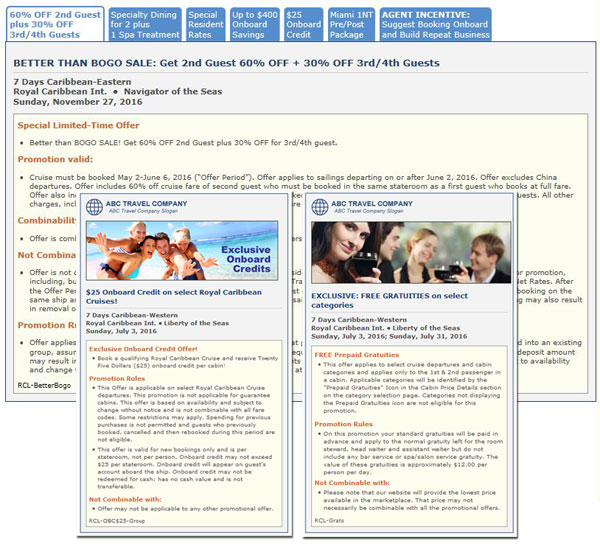The height and width of the screenshot is (545, 600).
Task: Click ABC TRAVEL COMPANY name in gratuities flyer
Action: 372,204
